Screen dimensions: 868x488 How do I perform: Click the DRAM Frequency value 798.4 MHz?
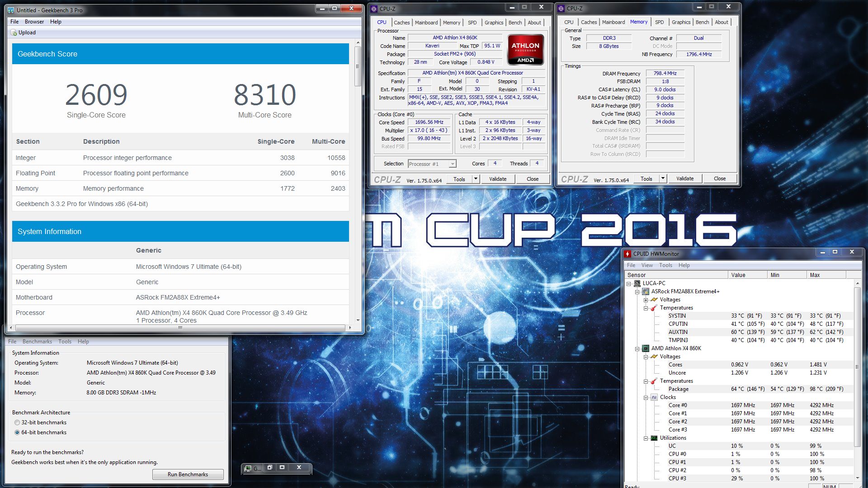(x=665, y=73)
